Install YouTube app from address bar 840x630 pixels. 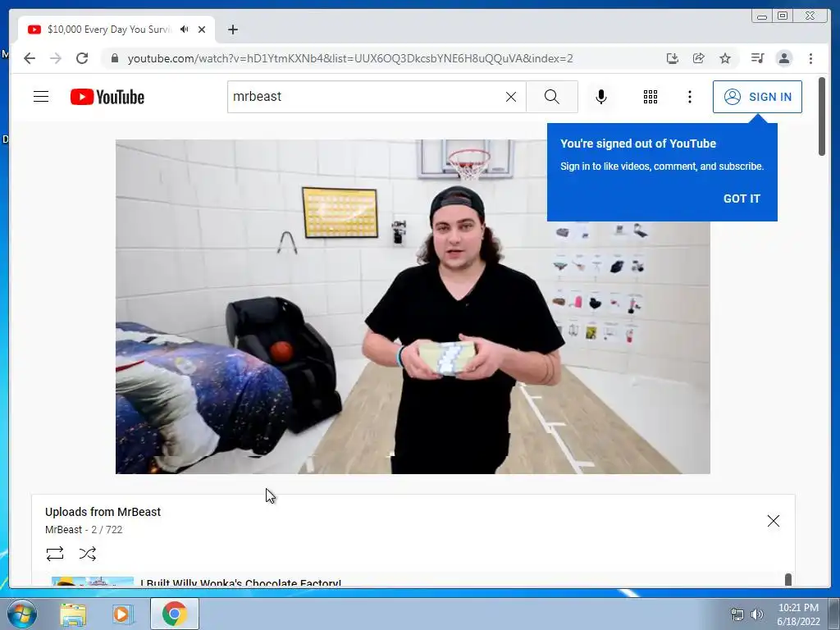[673, 58]
